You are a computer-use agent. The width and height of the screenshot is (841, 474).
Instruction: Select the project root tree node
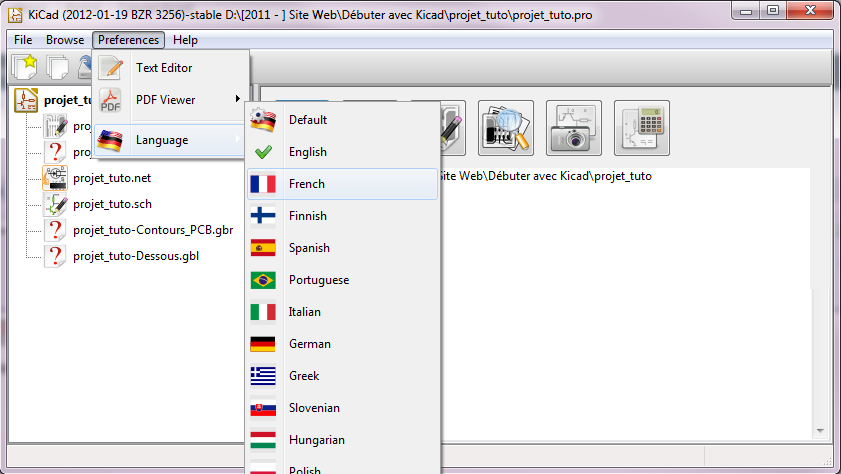click(x=68, y=100)
